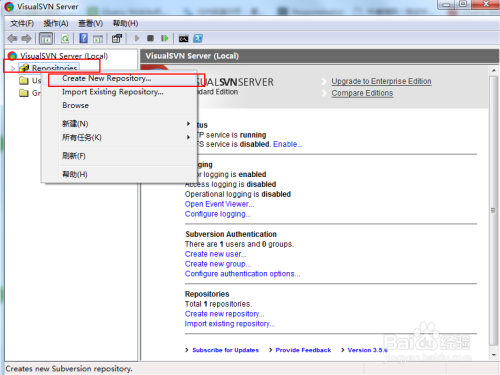
Task: Open the 文件(F) menu
Action: [22, 23]
